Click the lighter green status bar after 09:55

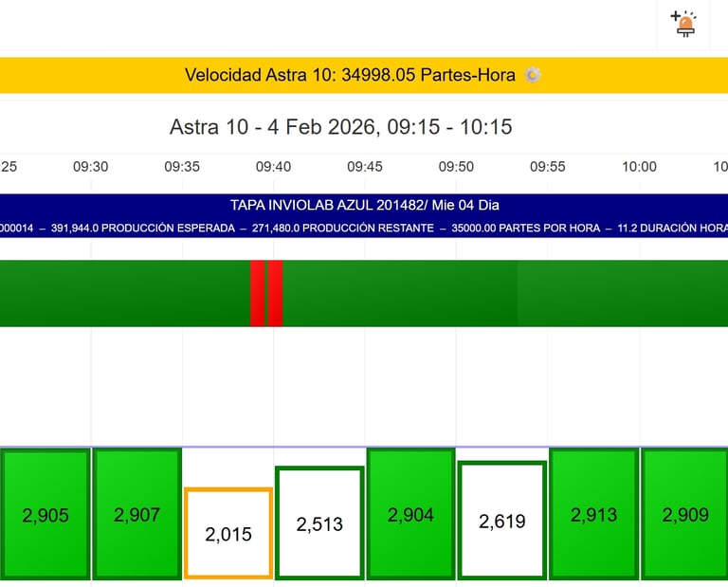623,294
